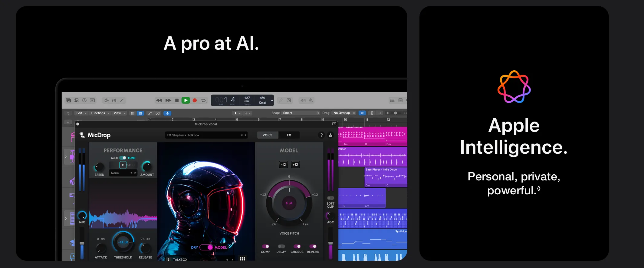Click the up-arrow back button beside Edit
644x268 pixels.
[x=68, y=113]
